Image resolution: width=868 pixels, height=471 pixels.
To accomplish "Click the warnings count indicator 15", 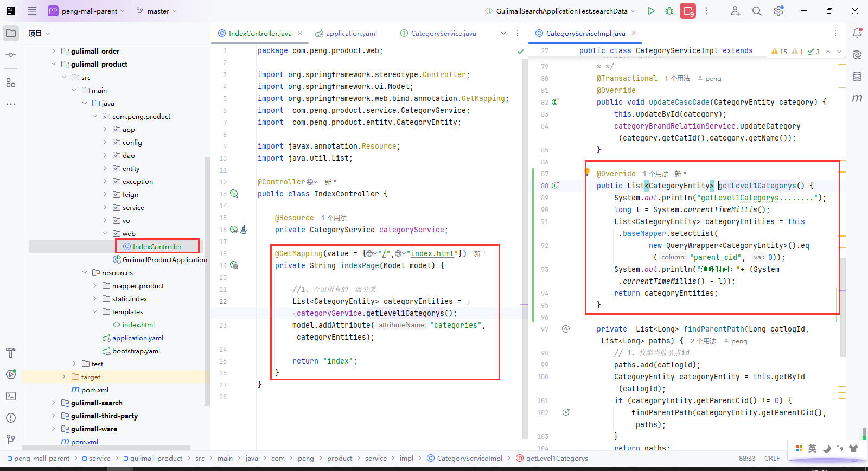I will click(x=779, y=52).
